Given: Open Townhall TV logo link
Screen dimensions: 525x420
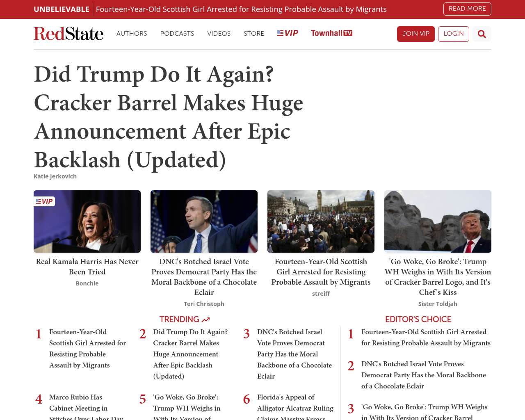Looking at the screenshot, I should [x=332, y=33].
